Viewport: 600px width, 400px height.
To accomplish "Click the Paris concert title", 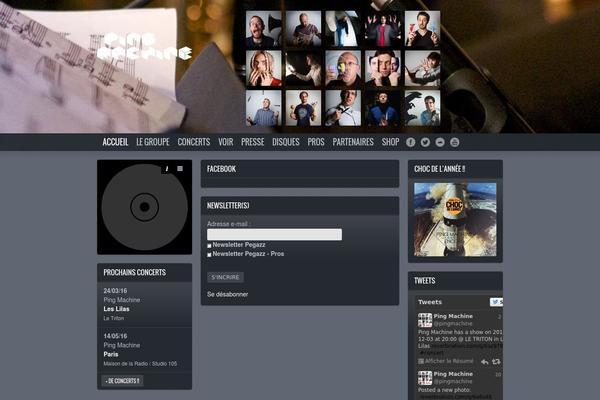I will coord(111,354).
